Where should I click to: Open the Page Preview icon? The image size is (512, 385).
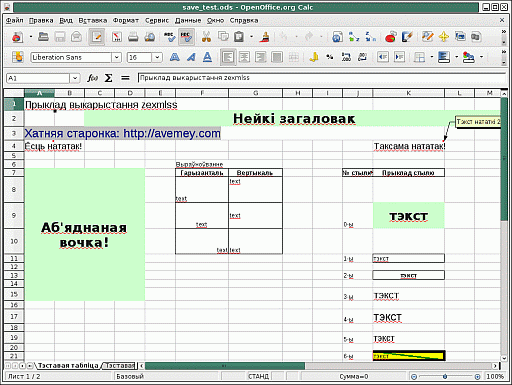[150, 37]
